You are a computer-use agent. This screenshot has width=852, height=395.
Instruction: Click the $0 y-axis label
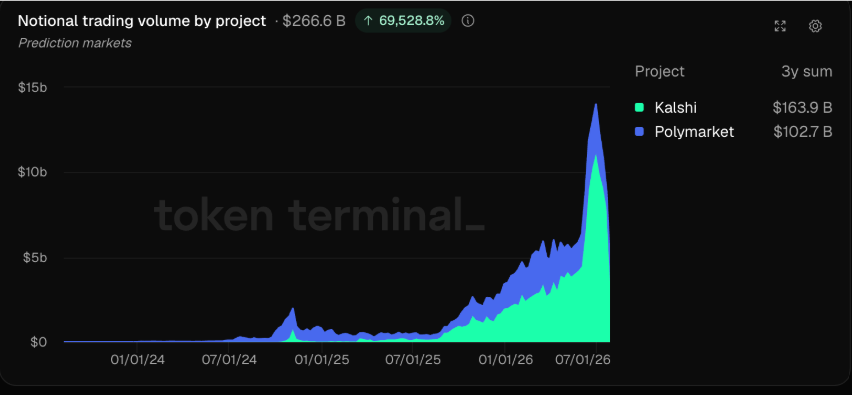40,342
